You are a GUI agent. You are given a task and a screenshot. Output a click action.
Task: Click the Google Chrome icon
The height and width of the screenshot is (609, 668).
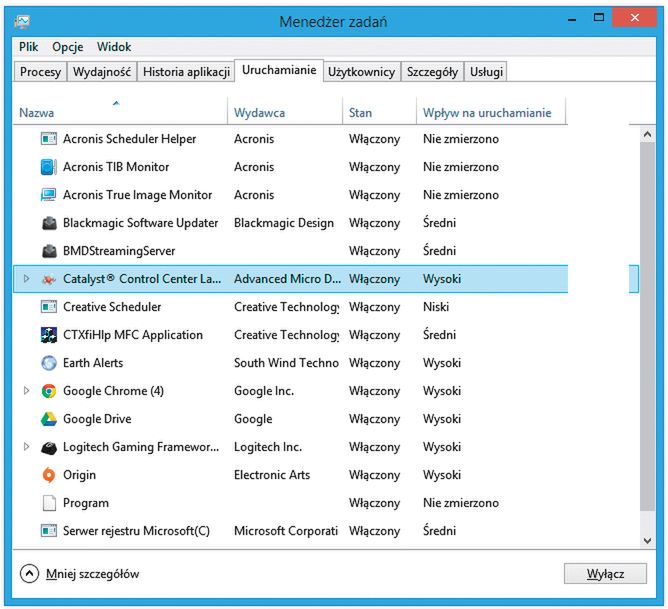(49, 391)
